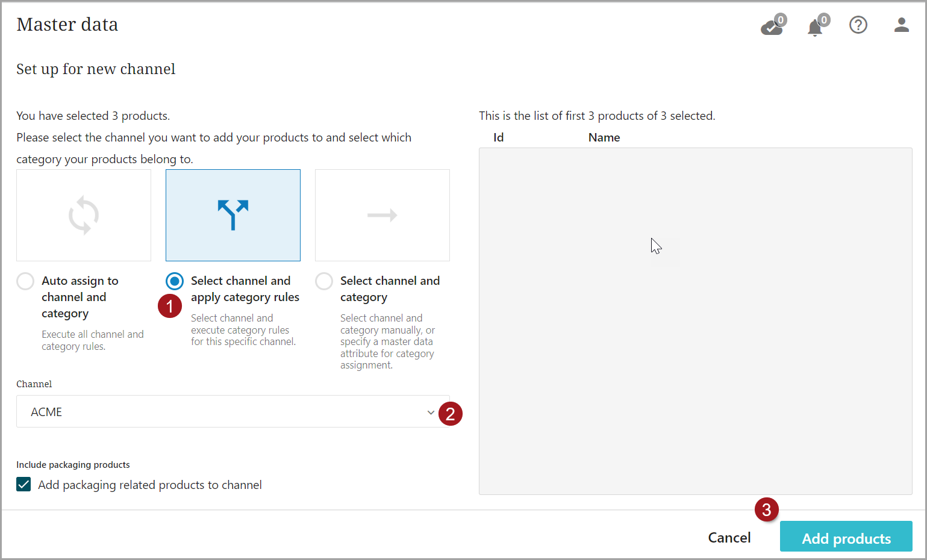This screenshot has height=560, width=927.
Task: Click the red step 1 marker
Action: pyautogui.click(x=170, y=306)
